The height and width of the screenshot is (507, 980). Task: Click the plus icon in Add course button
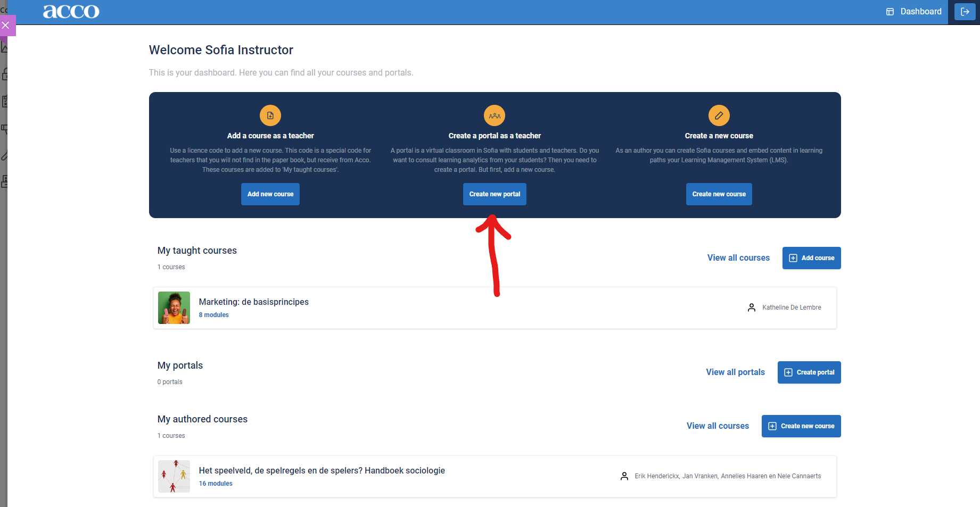click(793, 258)
